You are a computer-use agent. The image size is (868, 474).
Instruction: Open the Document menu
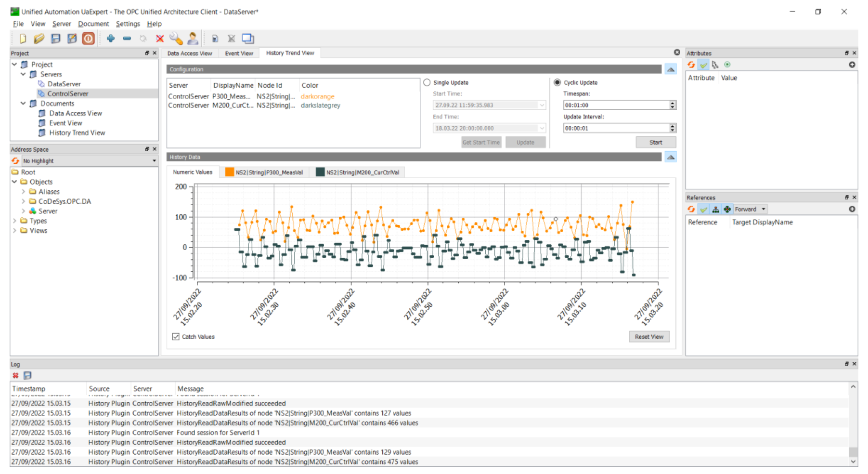(x=93, y=24)
